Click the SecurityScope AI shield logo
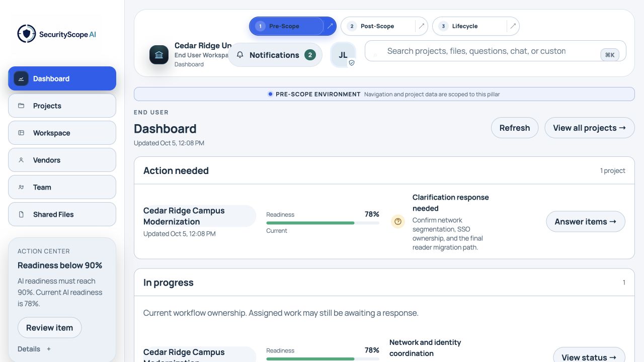The width and height of the screenshot is (644, 362). pyautogui.click(x=27, y=34)
